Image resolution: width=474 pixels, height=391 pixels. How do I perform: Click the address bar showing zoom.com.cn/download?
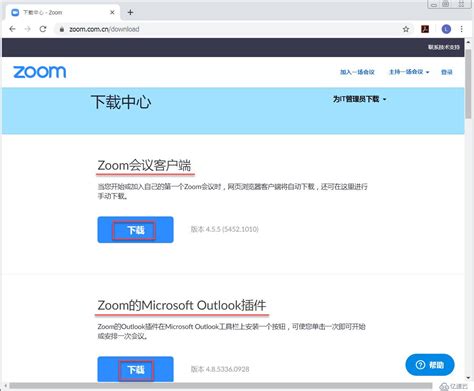click(230, 29)
